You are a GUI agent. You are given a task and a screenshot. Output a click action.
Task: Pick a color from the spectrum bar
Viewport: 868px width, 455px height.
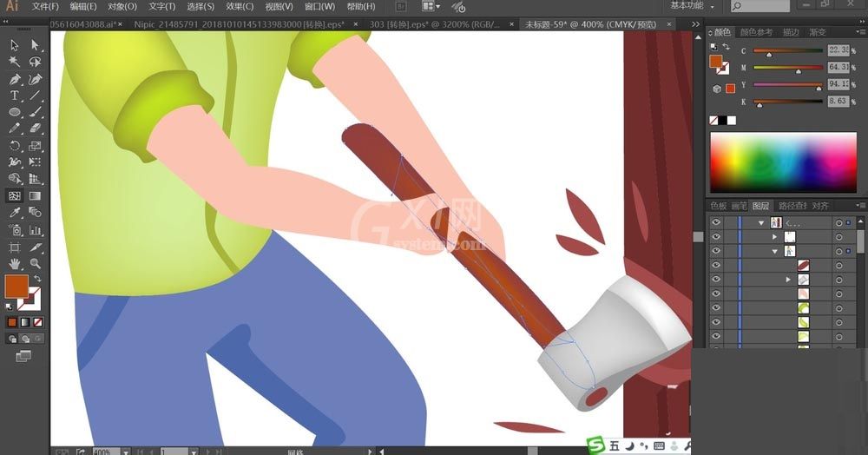click(783, 162)
